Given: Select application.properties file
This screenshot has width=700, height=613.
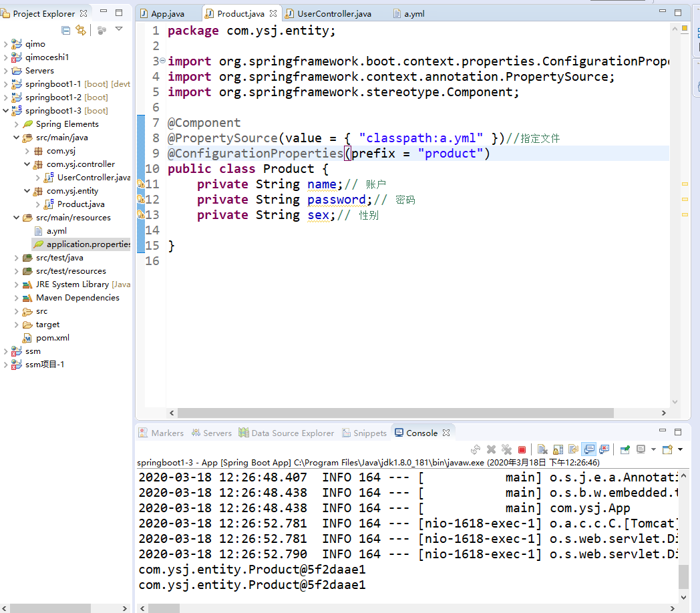Looking at the screenshot, I should click(x=88, y=244).
